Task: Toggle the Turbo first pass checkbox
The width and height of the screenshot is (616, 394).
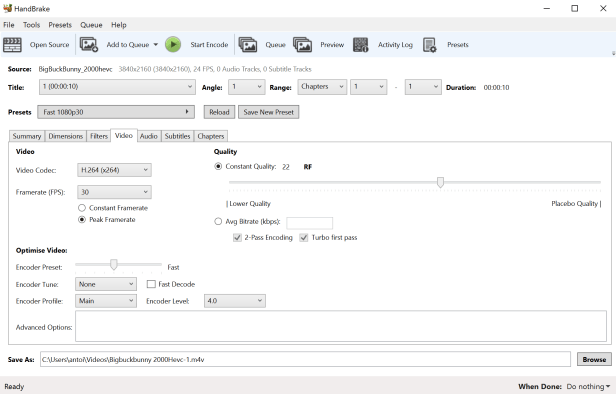Action: pos(304,238)
